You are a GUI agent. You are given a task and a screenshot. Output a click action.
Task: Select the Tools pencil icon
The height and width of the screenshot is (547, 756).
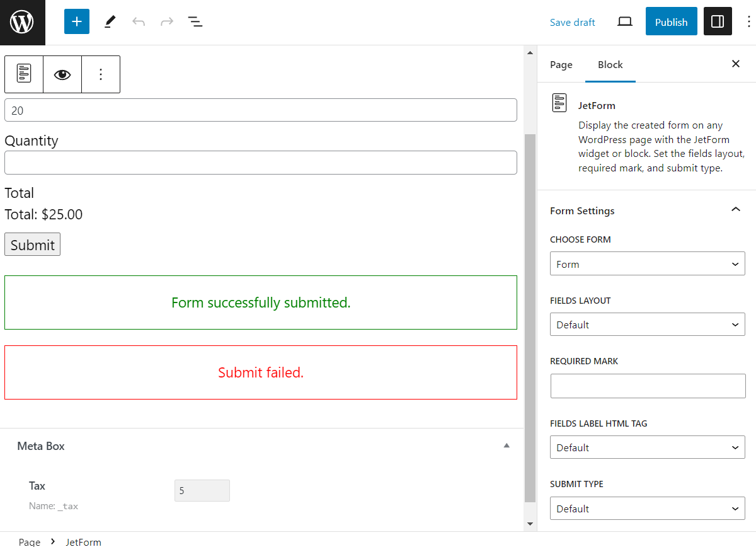point(109,21)
